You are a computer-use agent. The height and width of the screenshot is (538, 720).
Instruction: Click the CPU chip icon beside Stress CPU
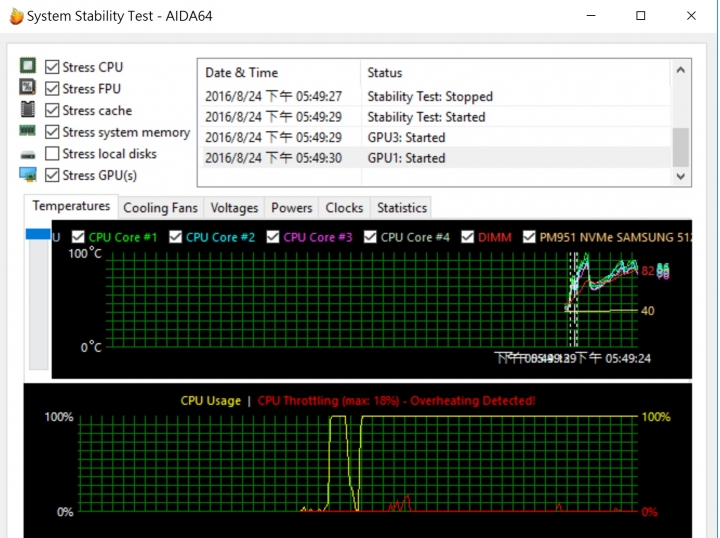point(28,66)
